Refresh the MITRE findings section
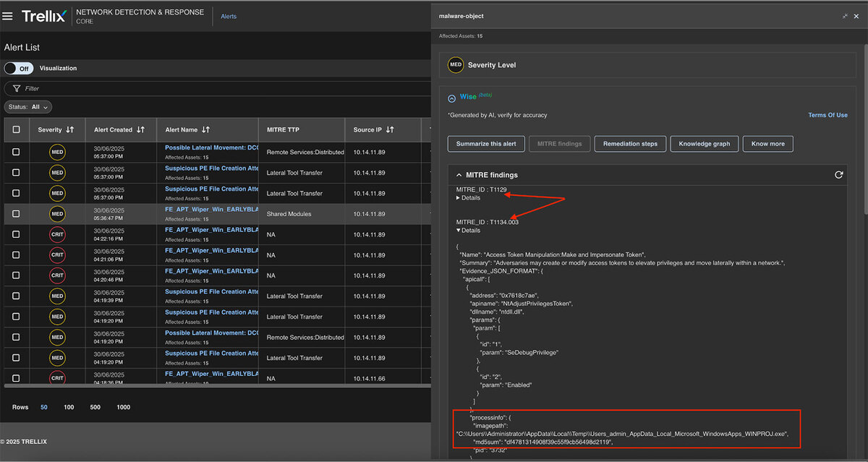This screenshot has width=868, height=462. click(839, 175)
